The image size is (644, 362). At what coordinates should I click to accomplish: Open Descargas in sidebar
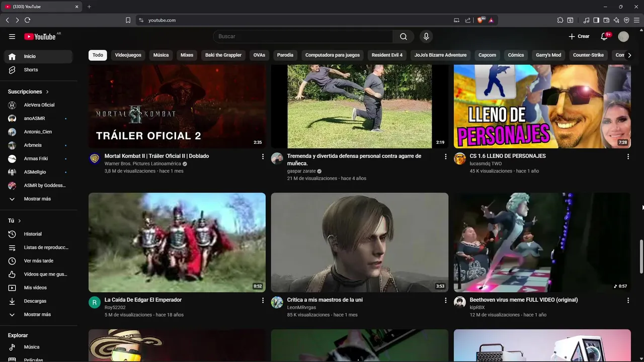[x=38, y=301]
